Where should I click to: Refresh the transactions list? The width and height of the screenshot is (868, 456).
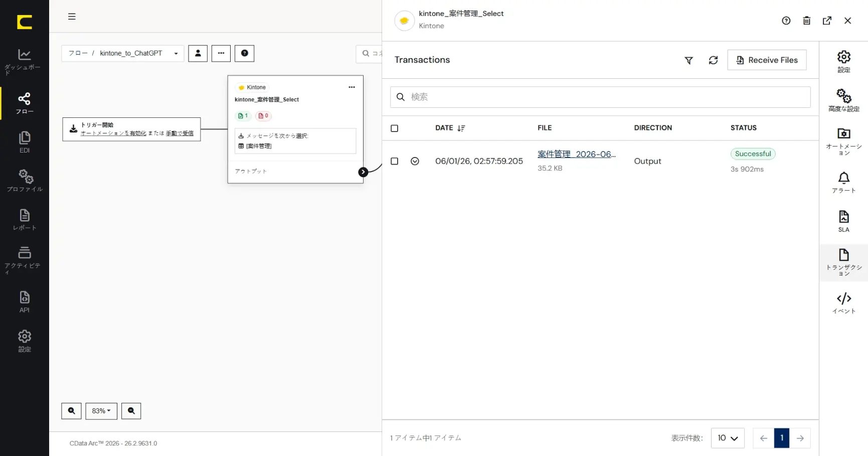pyautogui.click(x=713, y=60)
